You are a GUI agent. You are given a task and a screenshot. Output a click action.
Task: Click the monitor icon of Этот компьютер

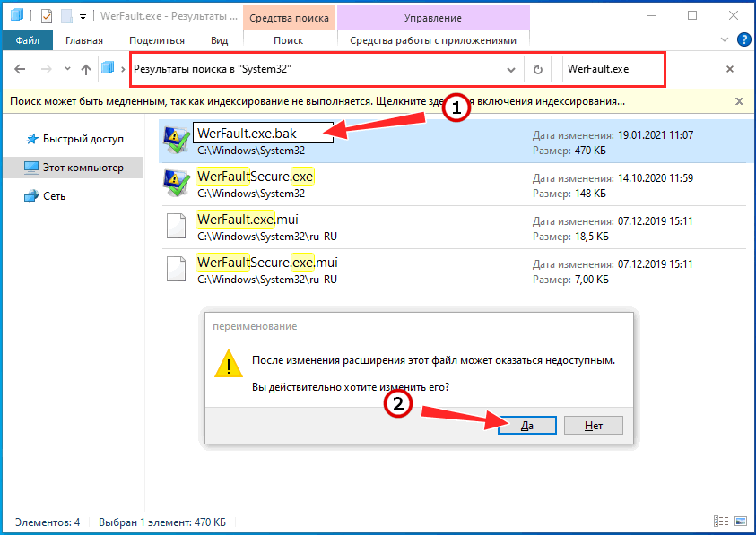[x=31, y=168]
